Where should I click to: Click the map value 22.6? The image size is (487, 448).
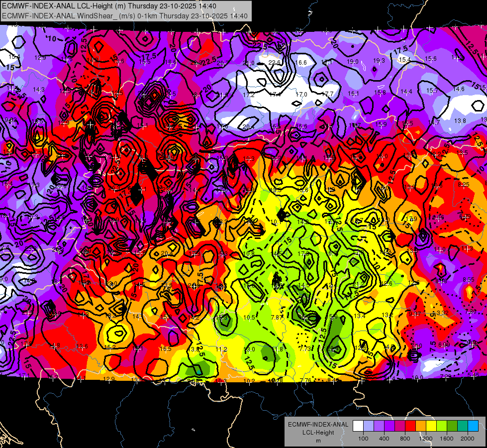pyautogui.click(x=275, y=63)
